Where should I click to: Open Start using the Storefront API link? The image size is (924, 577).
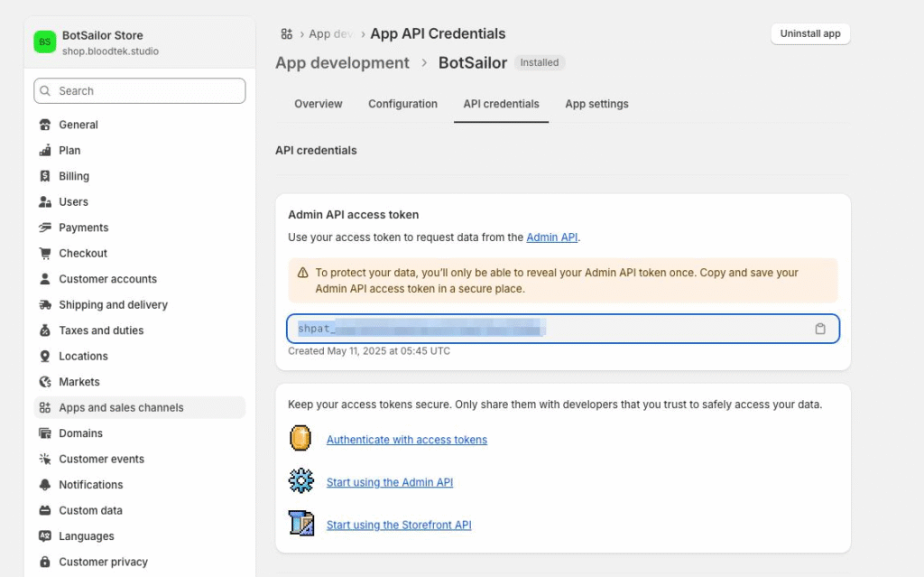(x=399, y=525)
